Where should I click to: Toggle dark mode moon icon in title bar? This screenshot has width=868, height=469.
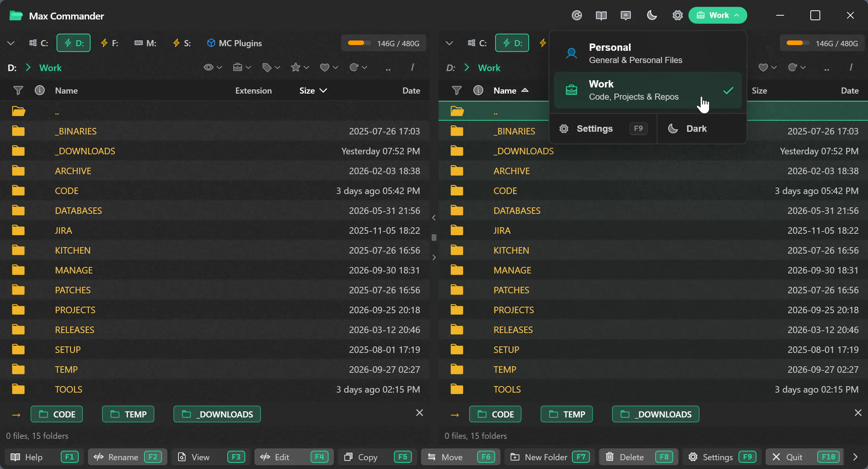pos(652,16)
